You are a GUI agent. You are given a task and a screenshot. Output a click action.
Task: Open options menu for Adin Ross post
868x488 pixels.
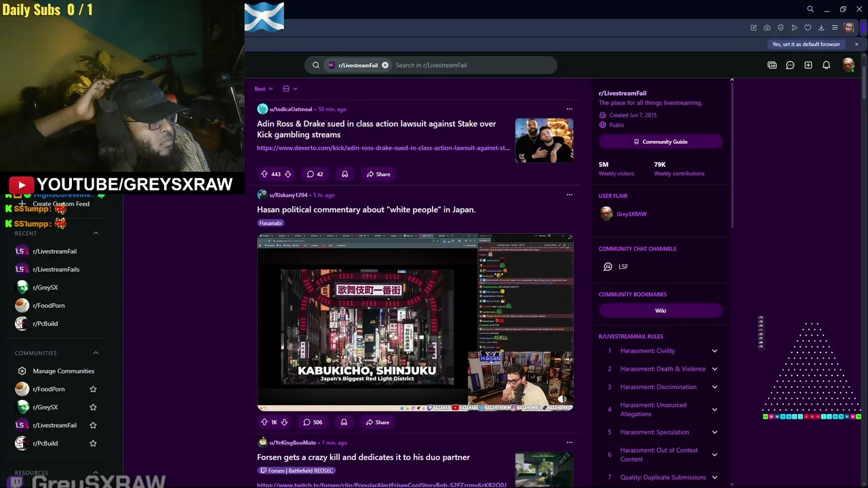pyautogui.click(x=569, y=109)
